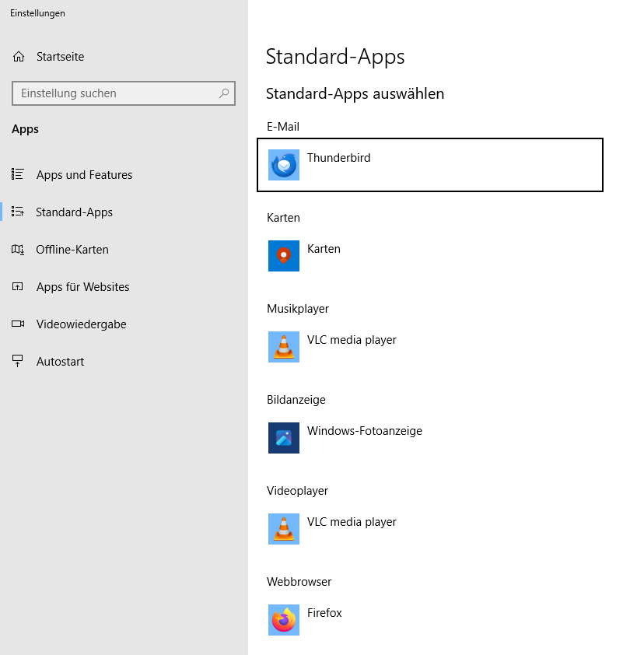The image size is (644, 655).
Task: Click the Musikplayer category label
Action: coord(298,309)
